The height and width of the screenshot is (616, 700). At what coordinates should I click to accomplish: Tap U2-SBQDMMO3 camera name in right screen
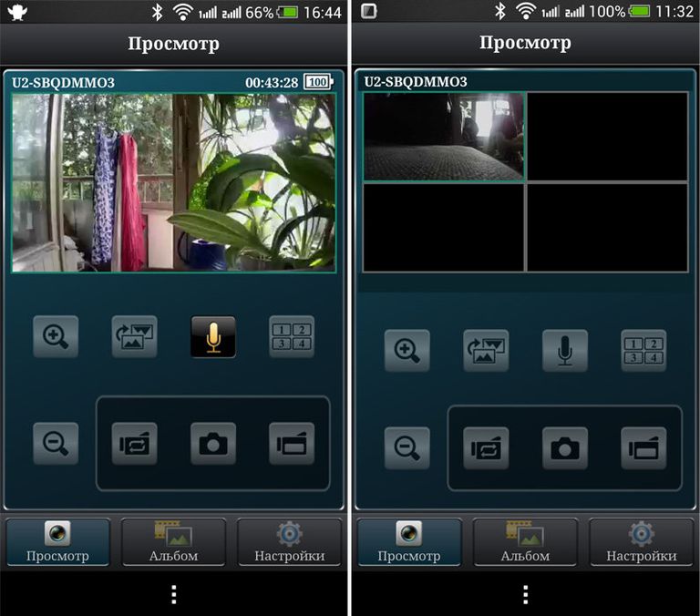[416, 82]
